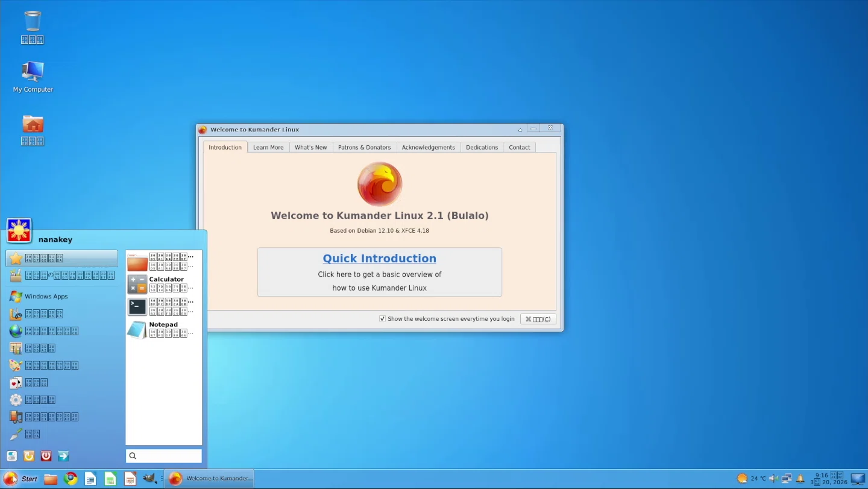The height and width of the screenshot is (489, 868).
Task: Click the blue arrow logout icon in start menu
Action: pos(63,456)
